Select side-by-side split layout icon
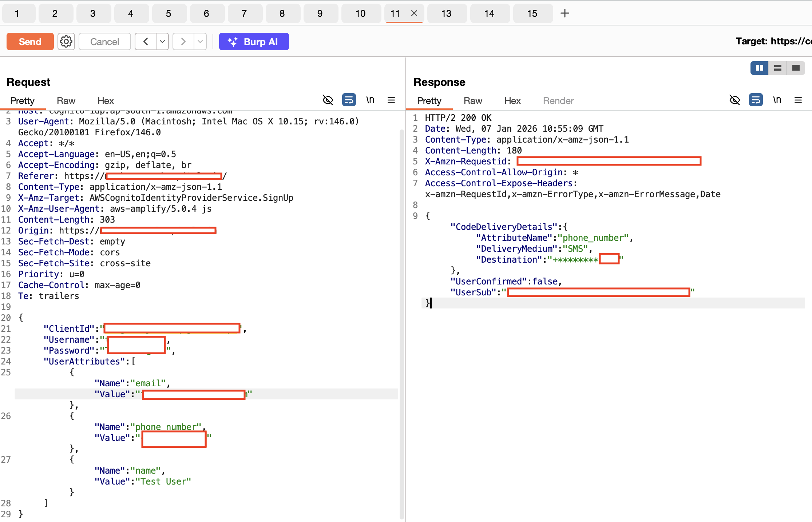This screenshot has height=522, width=812. point(759,68)
